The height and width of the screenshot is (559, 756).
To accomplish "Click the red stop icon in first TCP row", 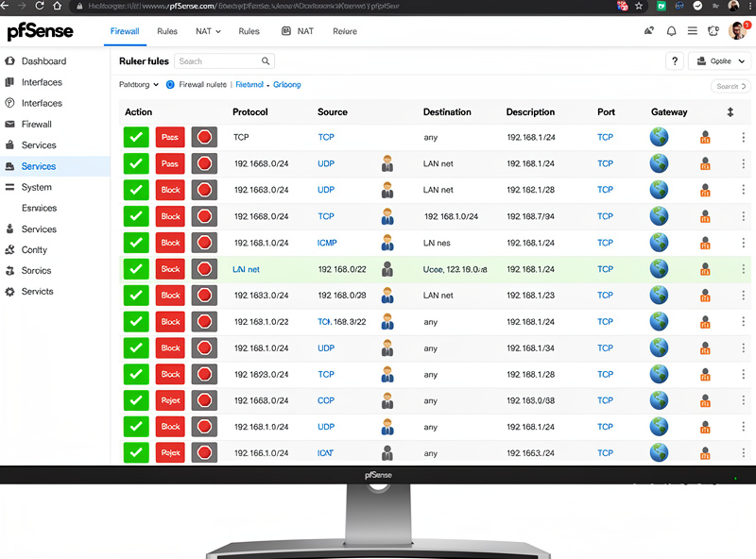I will coord(204,137).
